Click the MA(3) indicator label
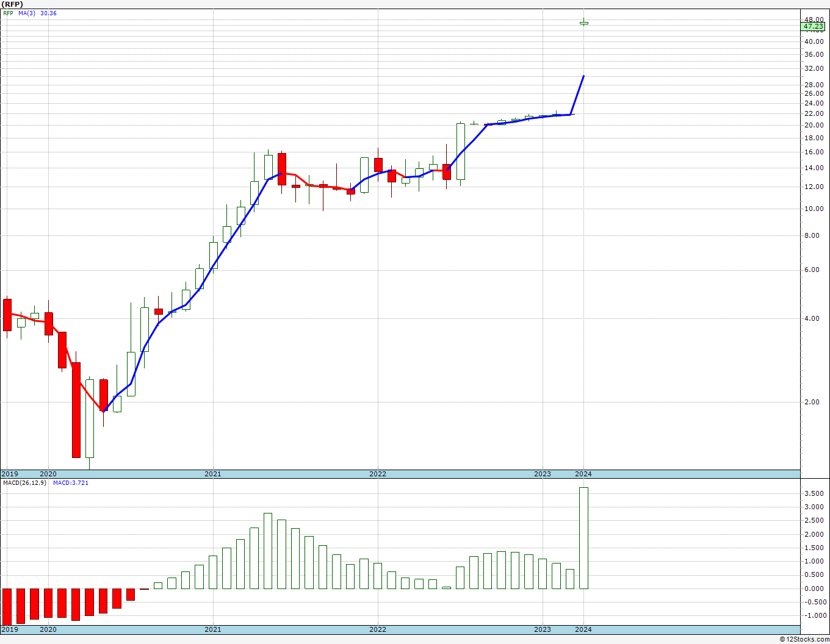Image resolution: width=830 pixels, height=644 pixels. (x=27, y=13)
